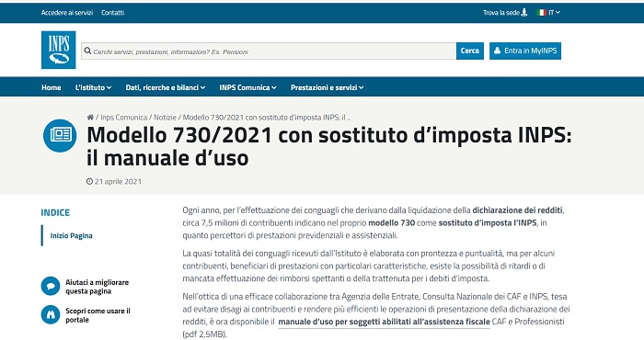
Task: Open manuale d'uso per soggetti abilitati link
Action: 384,322
